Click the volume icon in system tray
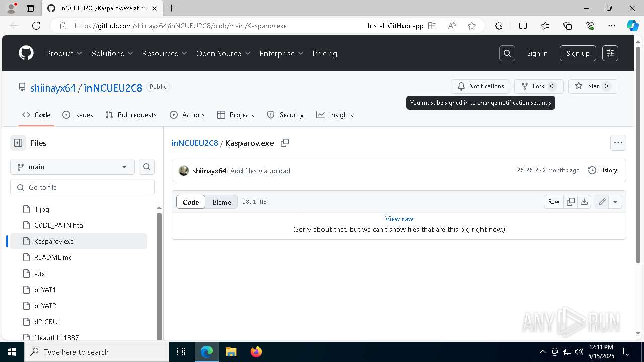This screenshot has height=362, width=644. tap(579, 352)
